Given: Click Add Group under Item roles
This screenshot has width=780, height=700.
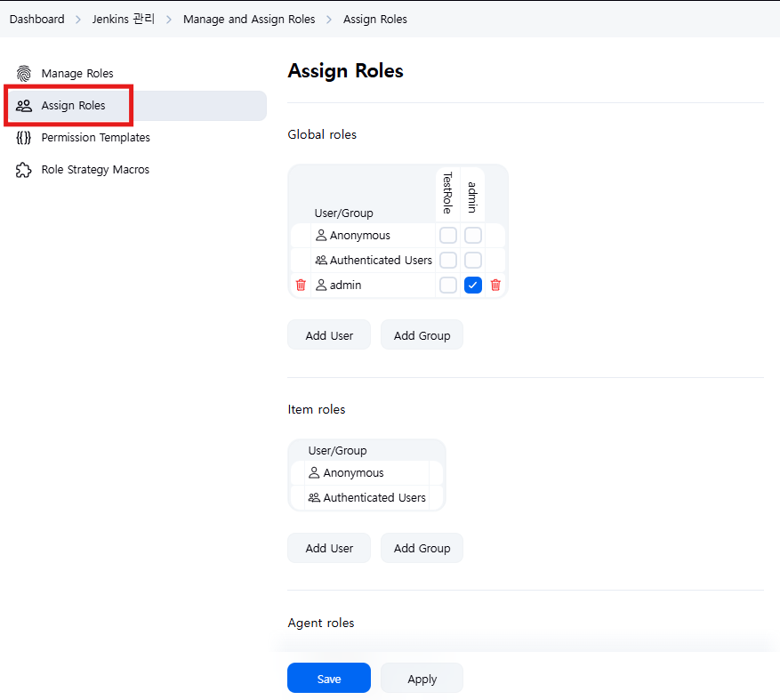Looking at the screenshot, I should click(x=422, y=548).
